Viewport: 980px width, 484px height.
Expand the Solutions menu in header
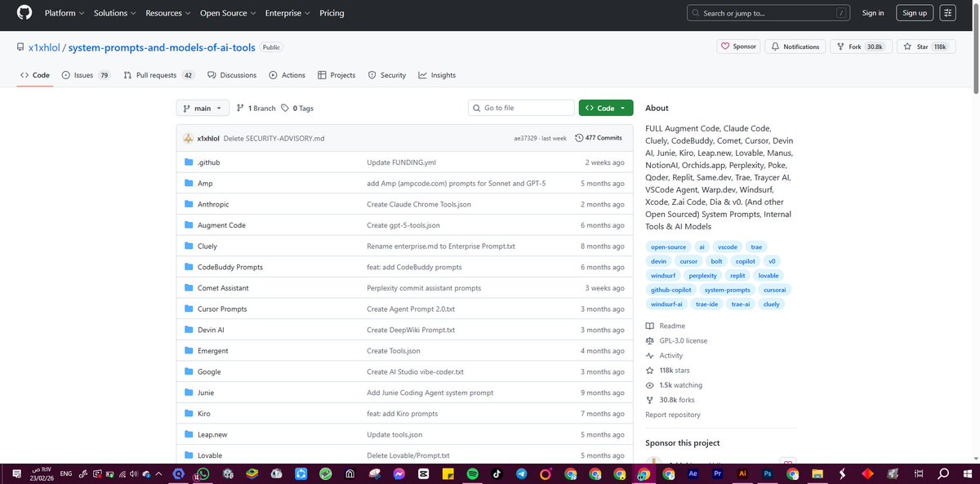115,13
